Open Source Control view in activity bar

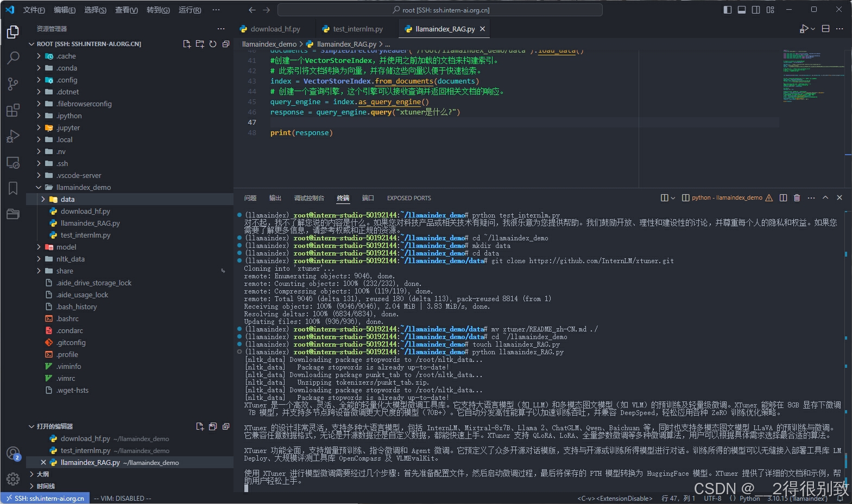[x=13, y=84]
